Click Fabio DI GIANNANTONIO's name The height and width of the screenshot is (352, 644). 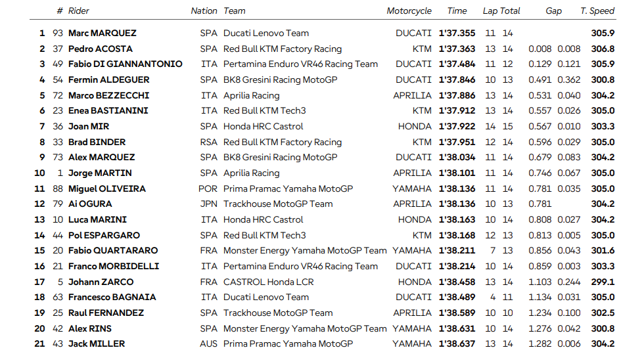point(125,64)
